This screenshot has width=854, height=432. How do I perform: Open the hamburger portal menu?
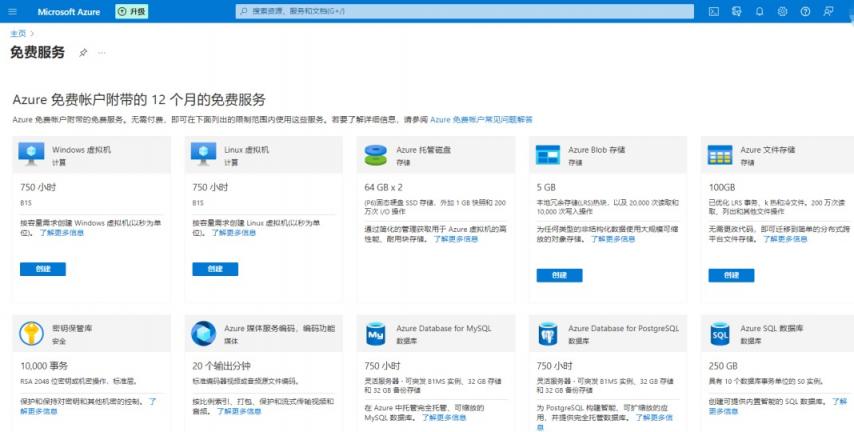click(x=13, y=11)
